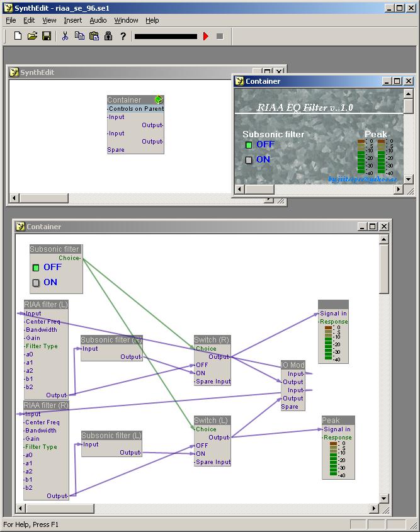Viewport: 420px width, 532px height.
Task: Click Choice pin on Subsonic filter module
Action: pos(70,258)
